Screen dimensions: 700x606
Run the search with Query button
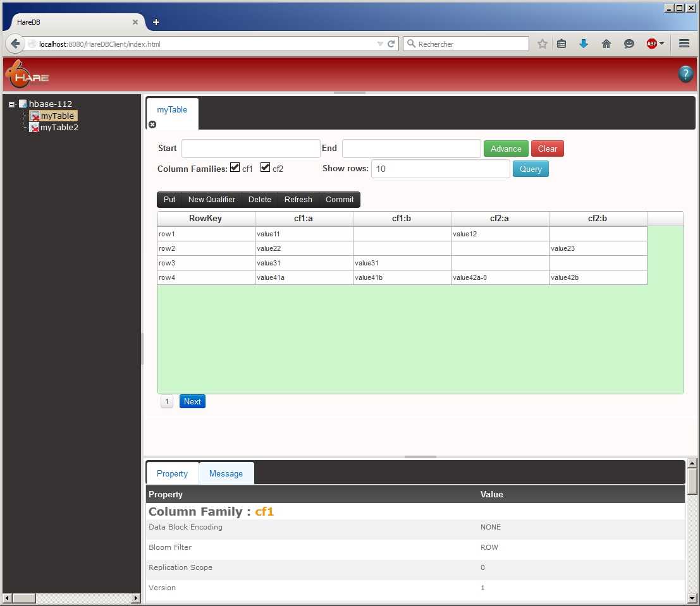pos(531,169)
